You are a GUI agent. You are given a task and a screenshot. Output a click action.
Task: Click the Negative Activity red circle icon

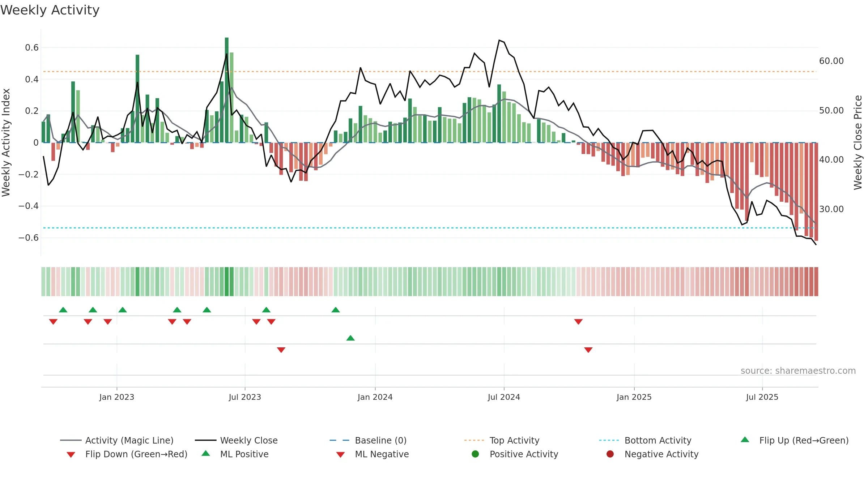pos(610,454)
